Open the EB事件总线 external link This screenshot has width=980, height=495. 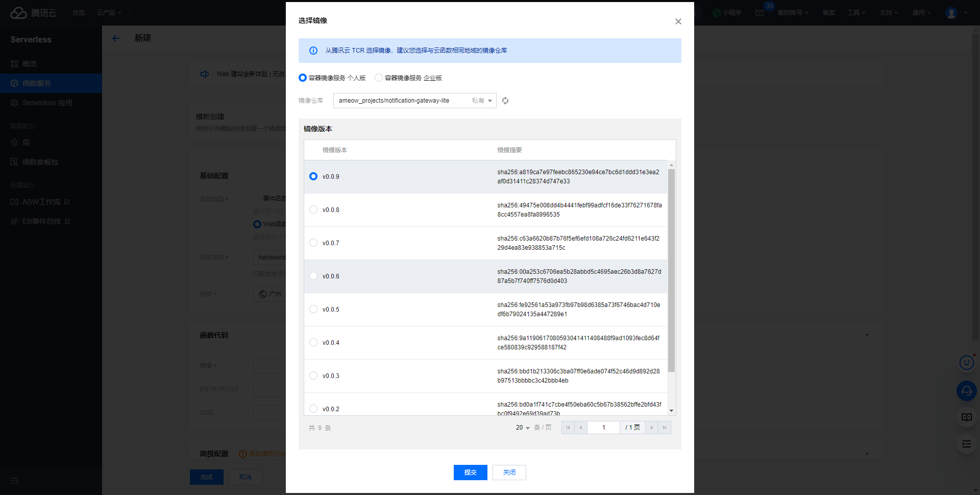pyautogui.click(x=41, y=221)
